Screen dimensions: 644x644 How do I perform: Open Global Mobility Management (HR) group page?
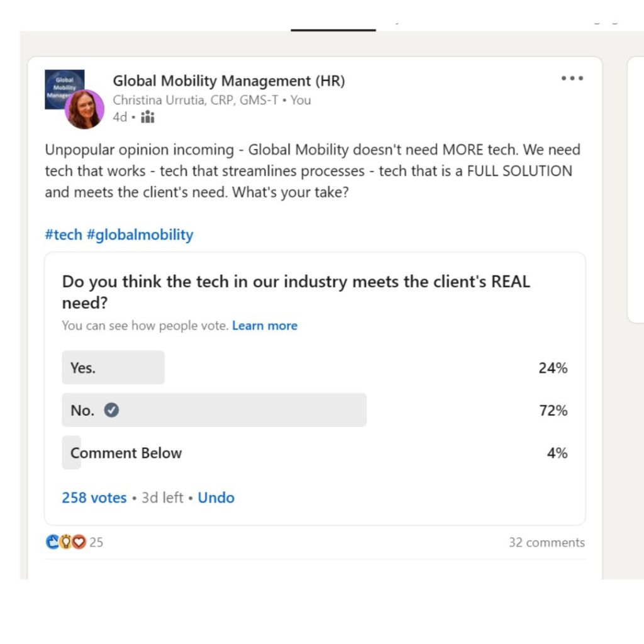[x=228, y=81]
